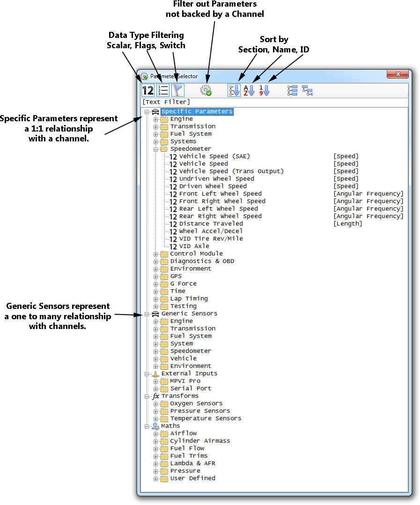Select the Front Left Wheel Speed parameter

[220, 194]
